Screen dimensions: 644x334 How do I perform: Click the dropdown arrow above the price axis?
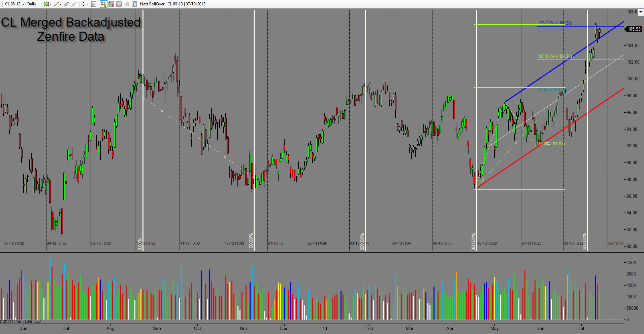(641, 12)
